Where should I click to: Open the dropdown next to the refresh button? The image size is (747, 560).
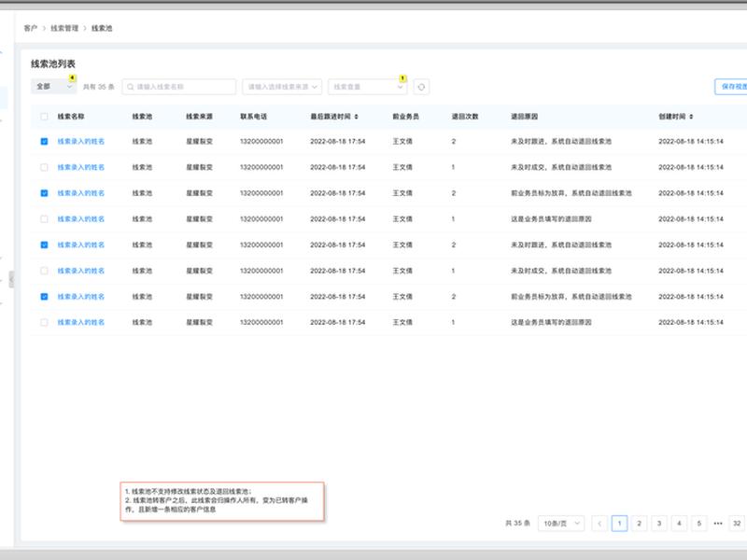[x=367, y=87]
